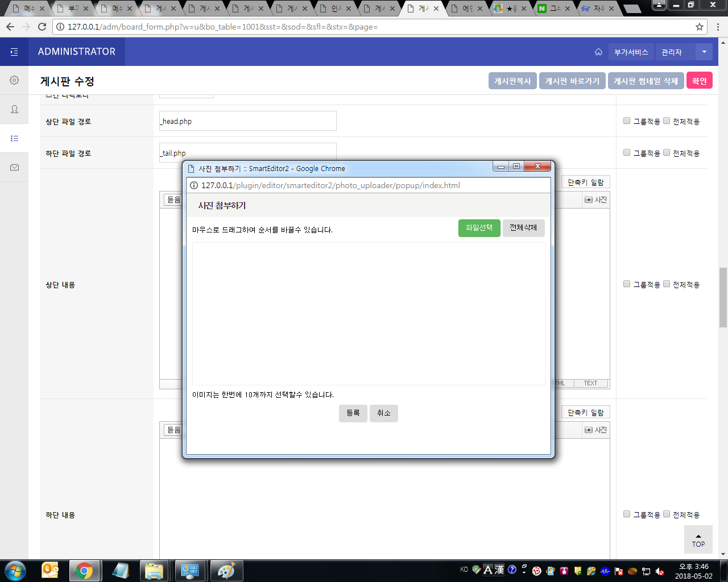Open the settings gear in the sidebar
The width and height of the screenshot is (728, 582).
pyautogui.click(x=14, y=80)
